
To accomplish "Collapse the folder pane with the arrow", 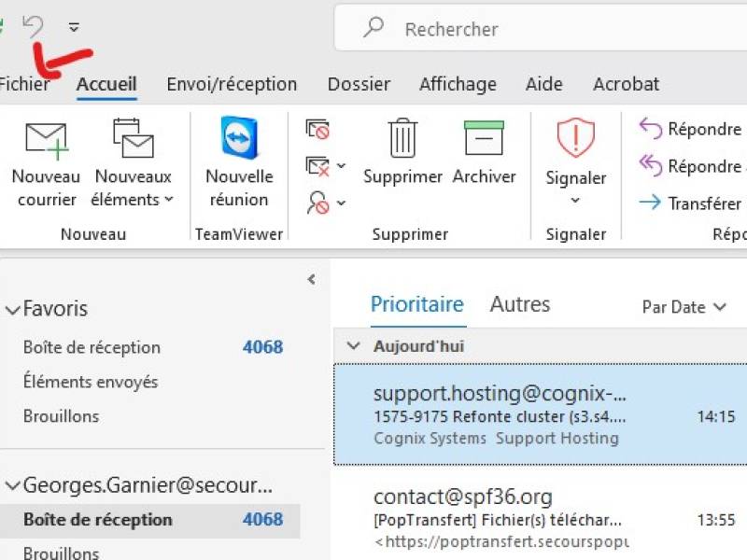I will pos(312,279).
